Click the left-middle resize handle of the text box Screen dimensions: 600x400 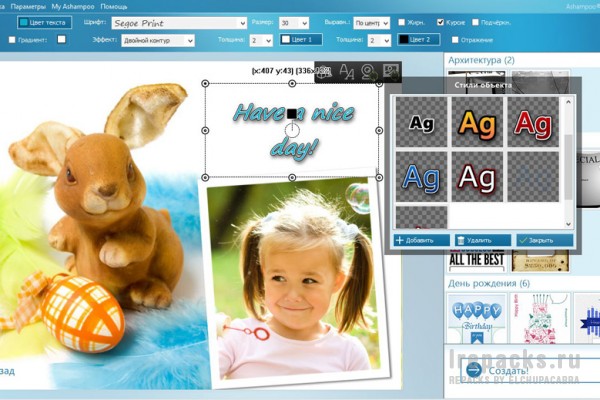click(x=205, y=131)
